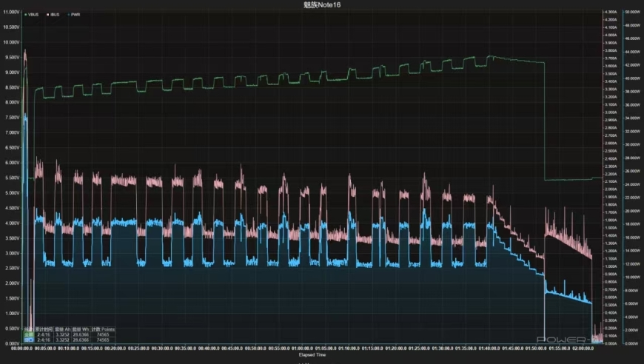Image resolution: width=644 pixels, height=364 pixels.
Task: Click the 4.300A label on current axis
Action: (x=611, y=12)
